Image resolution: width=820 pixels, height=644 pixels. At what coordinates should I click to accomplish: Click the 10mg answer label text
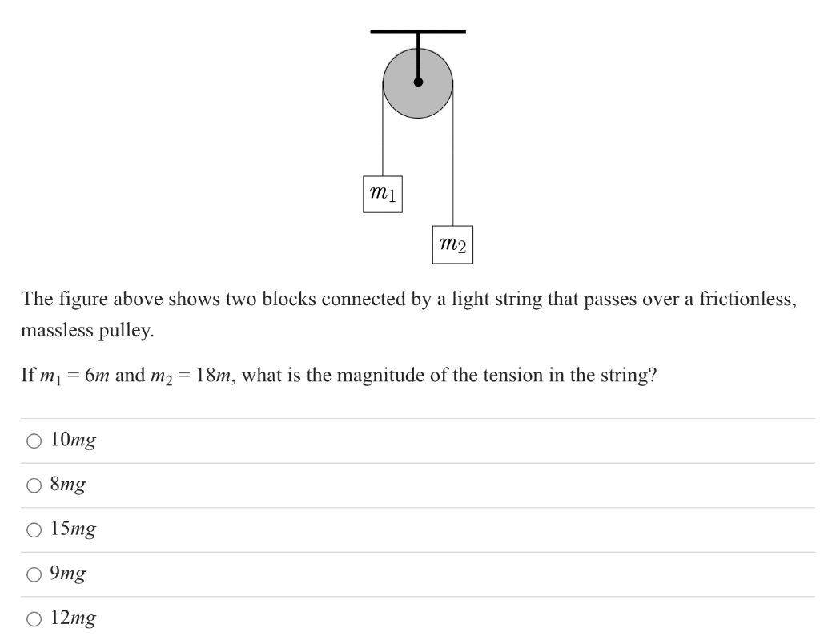coord(73,440)
